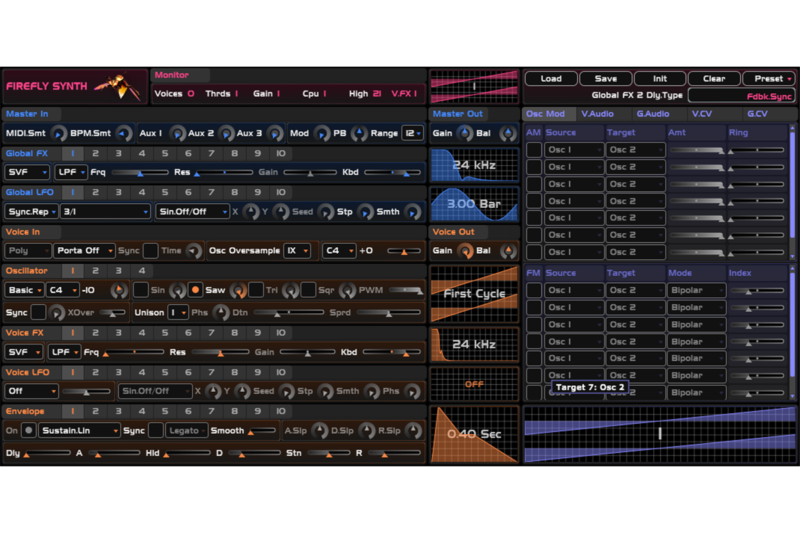Click the Load button
The height and width of the screenshot is (533, 800).
551,79
